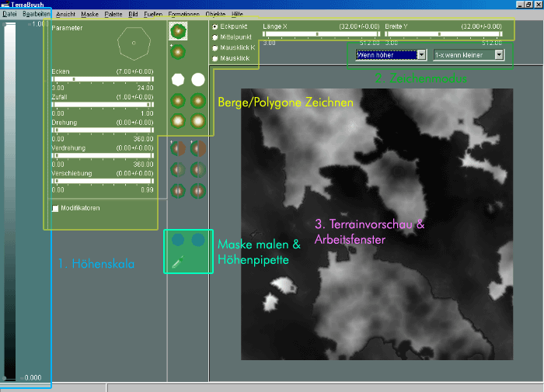Choose the right blue mask paint circle
544x392 pixels.
(198, 241)
